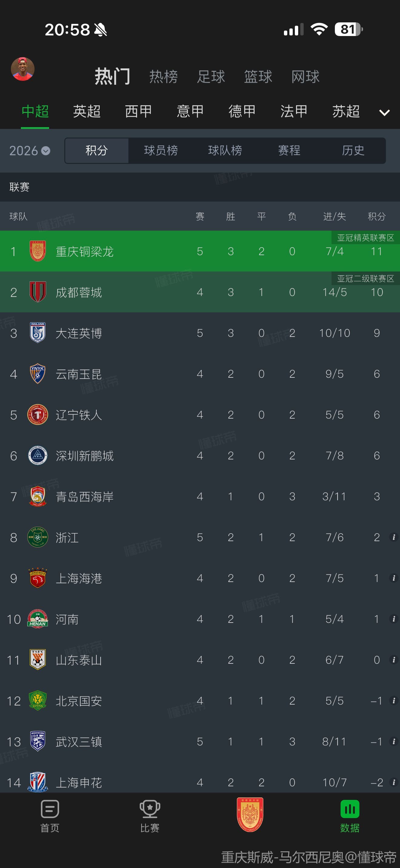The image size is (400, 868).
Task: Select the 赛程 segment
Action: (289, 150)
